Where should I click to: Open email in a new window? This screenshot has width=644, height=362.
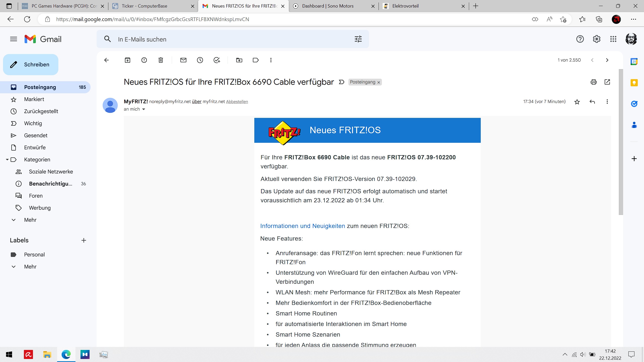[x=607, y=82]
